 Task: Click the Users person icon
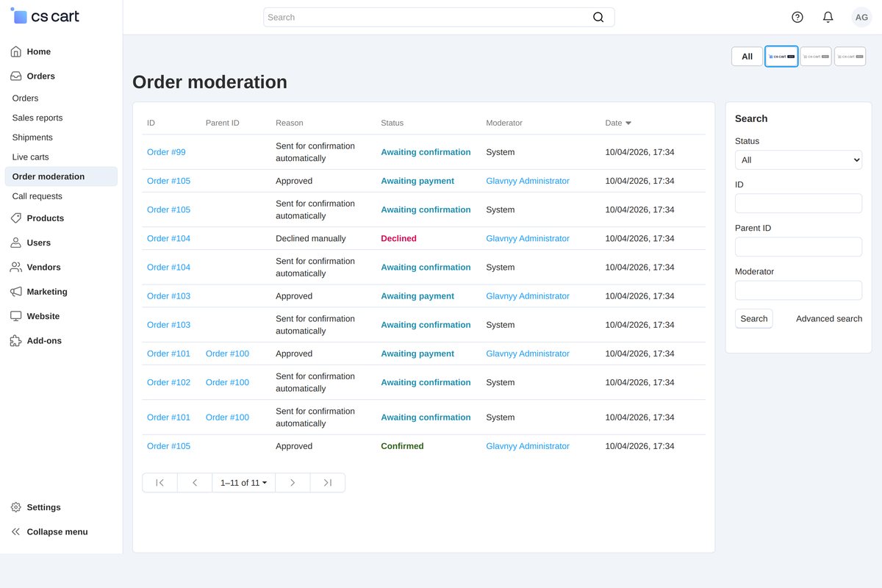tap(15, 243)
